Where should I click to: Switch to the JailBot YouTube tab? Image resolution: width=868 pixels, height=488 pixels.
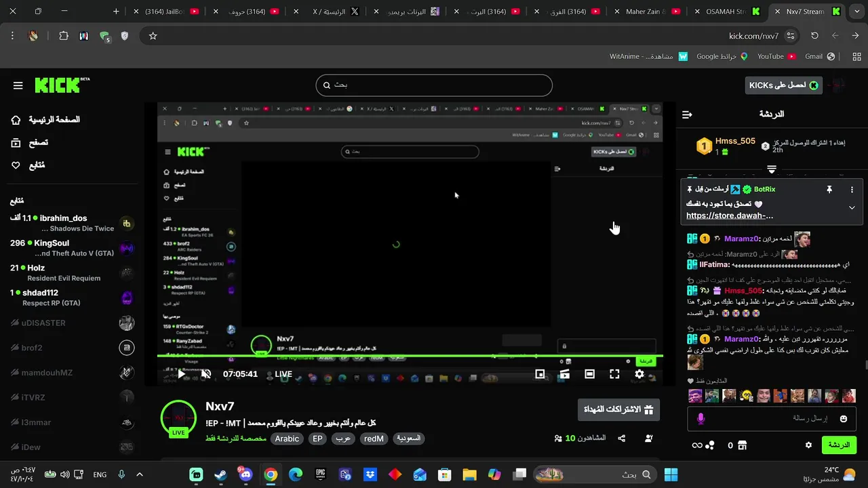[x=166, y=12]
